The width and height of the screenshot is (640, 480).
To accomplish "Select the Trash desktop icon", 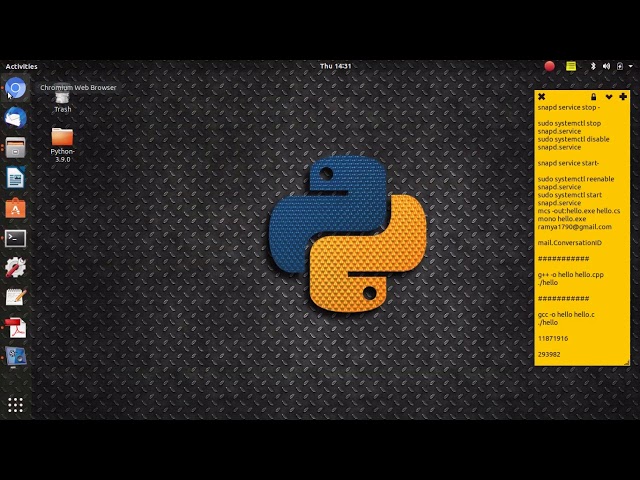I will coord(62,100).
